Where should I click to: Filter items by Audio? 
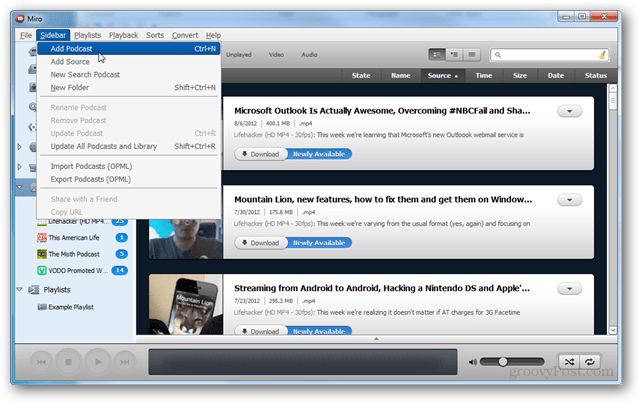coord(309,55)
